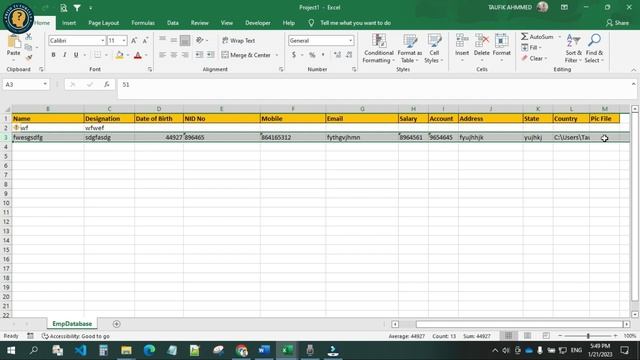
Task: Open Word from the taskbar
Action: point(264,350)
